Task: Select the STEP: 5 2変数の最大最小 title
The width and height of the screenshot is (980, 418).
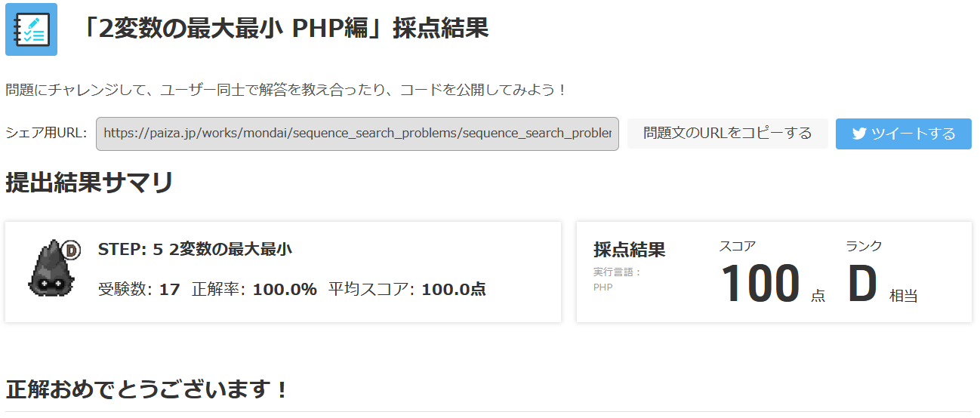Action: tap(195, 249)
